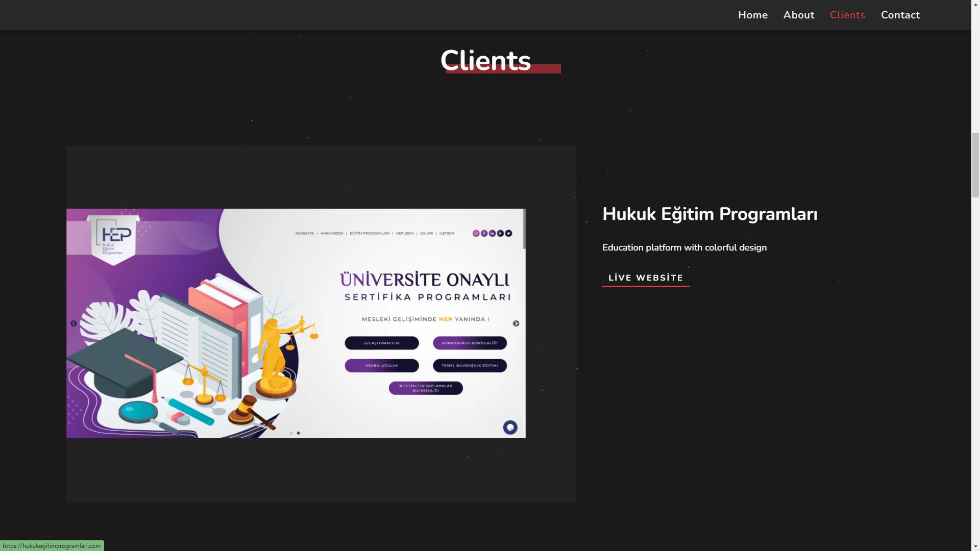Screen dimensions: 980x551
Task: Go to the Home menu item
Action: (x=752, y=15)
